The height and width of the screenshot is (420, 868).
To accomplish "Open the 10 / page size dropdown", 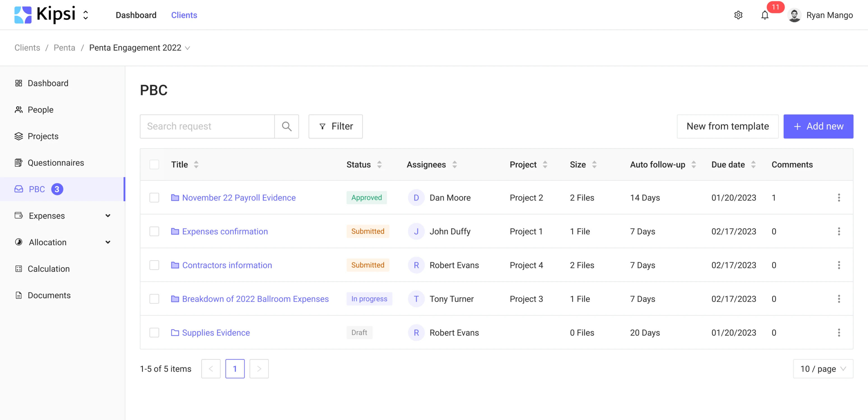I will 823,368.
